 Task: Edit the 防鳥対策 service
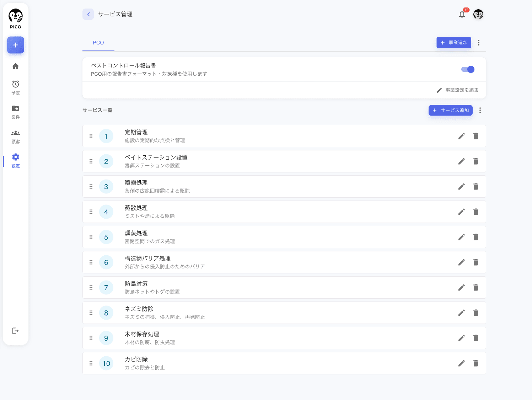tap(462, 288)
